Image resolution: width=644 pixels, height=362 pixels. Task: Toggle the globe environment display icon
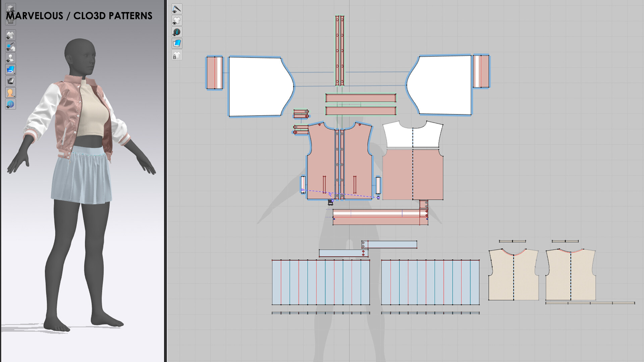(10, 104)
